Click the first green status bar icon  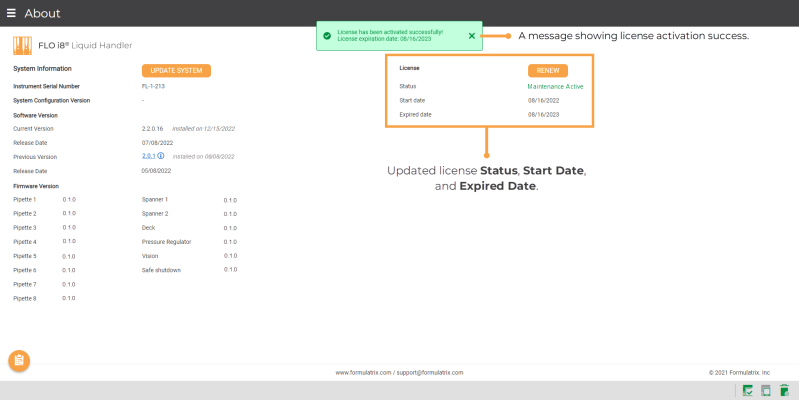(748, 390)
